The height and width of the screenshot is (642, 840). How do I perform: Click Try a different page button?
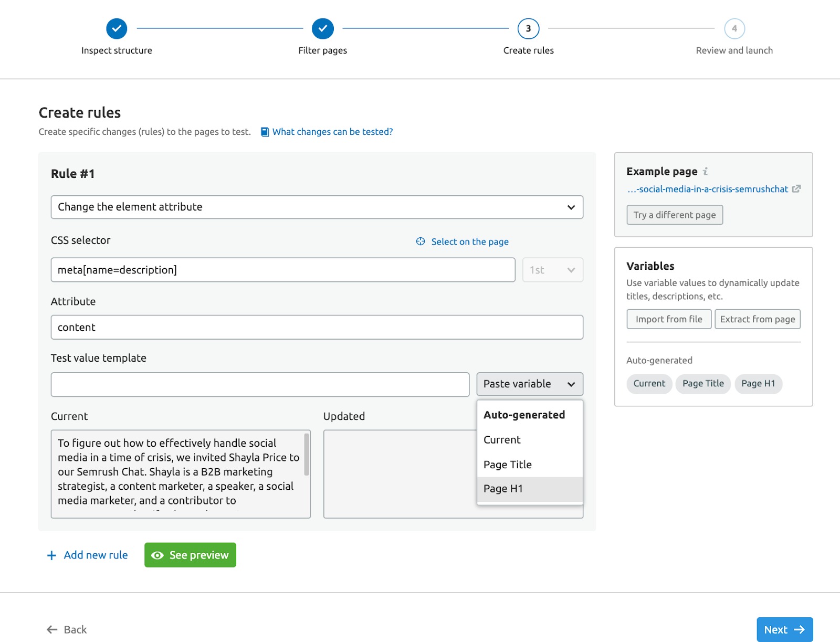pos(675,215)
